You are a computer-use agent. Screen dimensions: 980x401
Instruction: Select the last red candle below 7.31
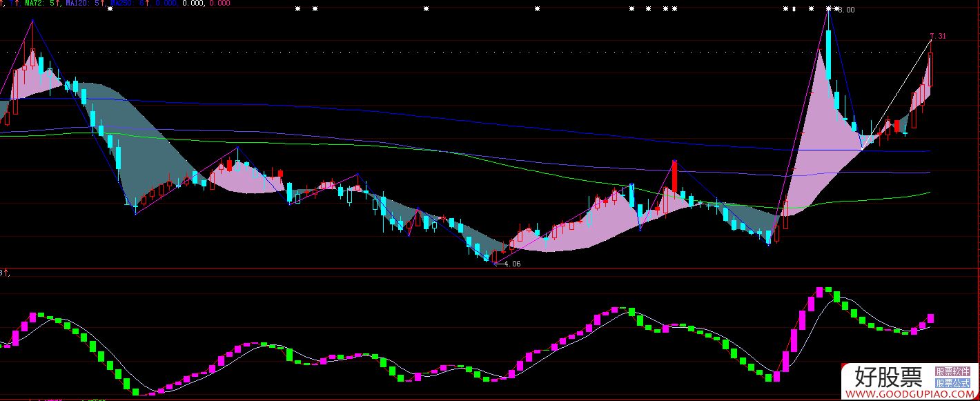coord(930,69)
